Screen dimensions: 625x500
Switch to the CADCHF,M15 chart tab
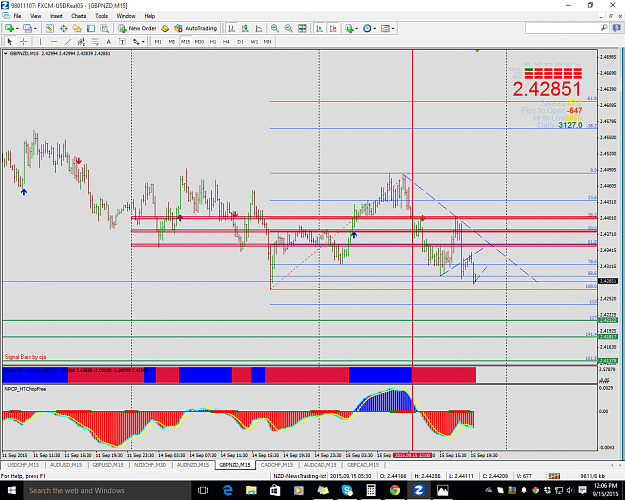(276, 465)
